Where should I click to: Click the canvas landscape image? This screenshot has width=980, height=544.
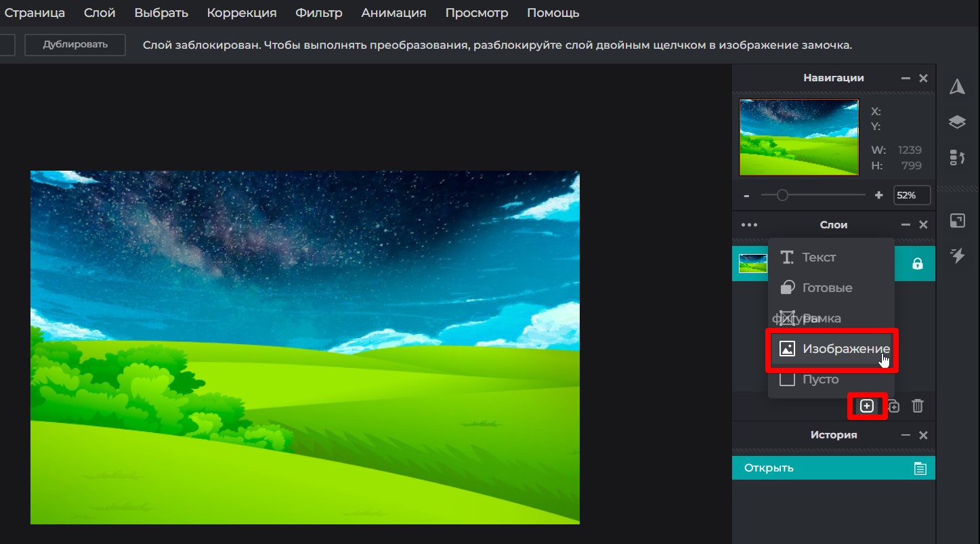point(305,348)
